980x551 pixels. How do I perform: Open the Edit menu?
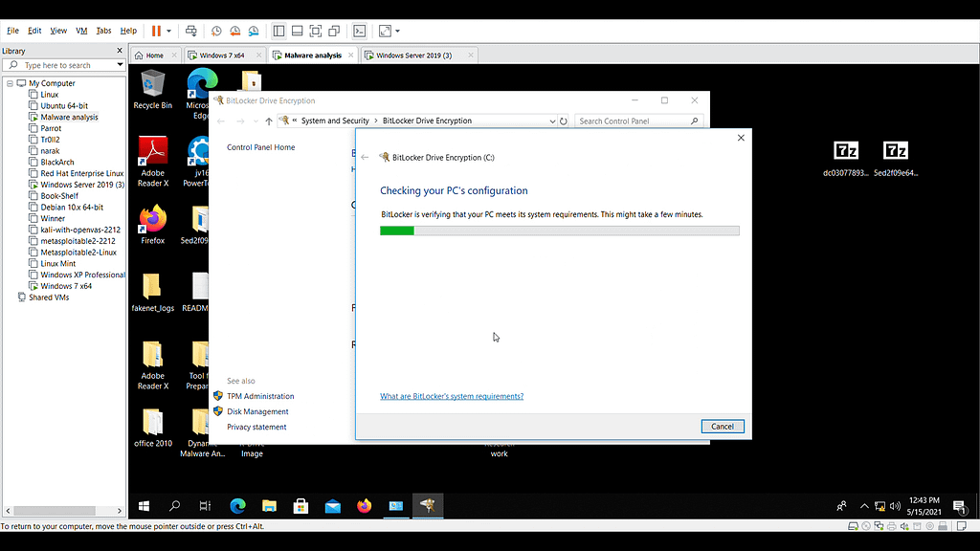point(34,31)
